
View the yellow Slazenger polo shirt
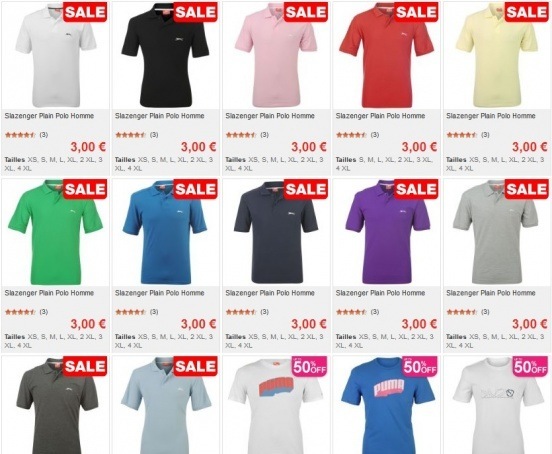[497, 55]
